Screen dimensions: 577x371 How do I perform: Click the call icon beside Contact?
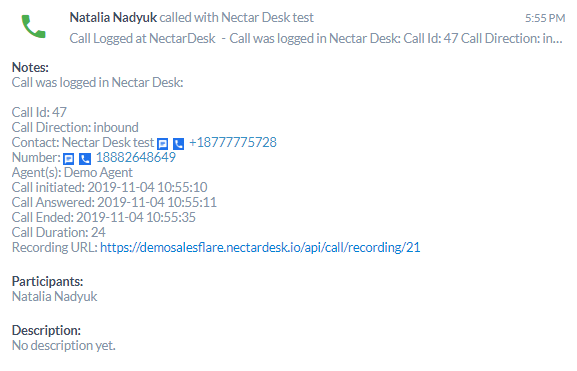click(178, 144)
